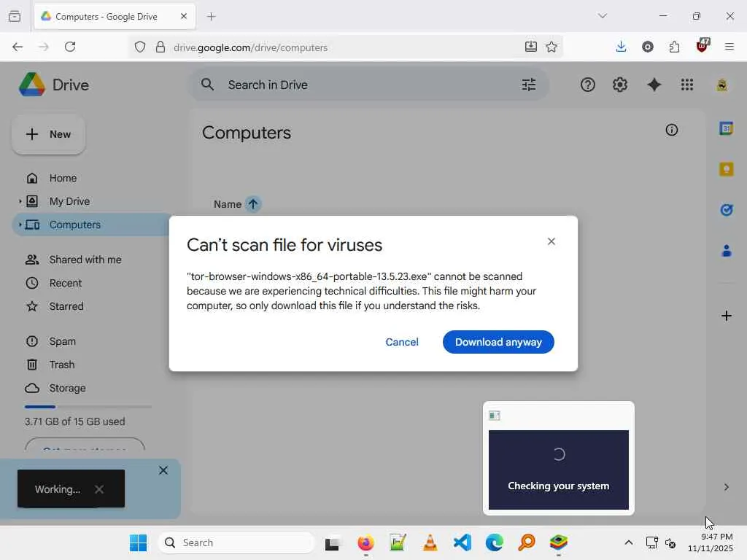Show details info panel icon
This screenshot has height=560, width=747.
[x=672, y=130]
